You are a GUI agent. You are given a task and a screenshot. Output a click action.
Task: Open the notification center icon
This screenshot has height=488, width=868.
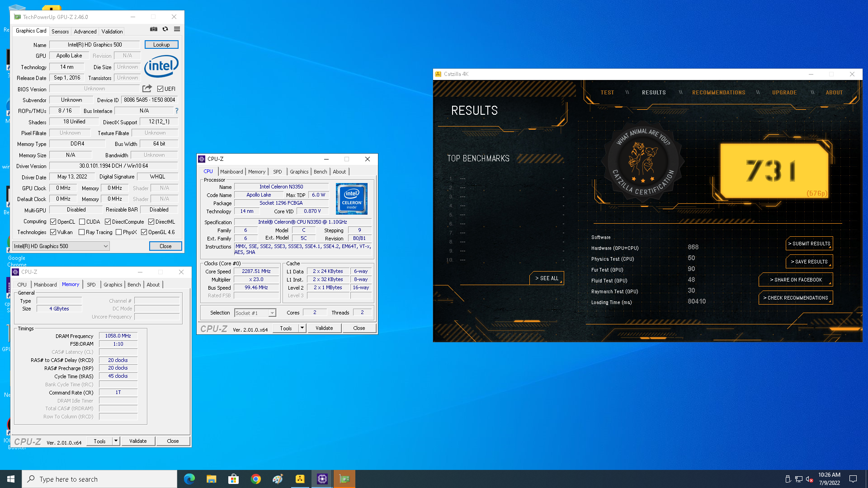coord(853,479)
